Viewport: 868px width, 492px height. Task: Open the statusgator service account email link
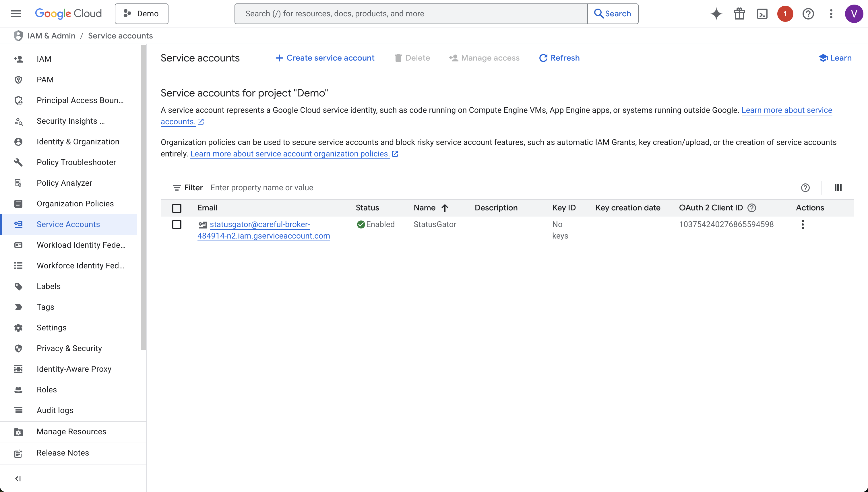coord(259,224)
